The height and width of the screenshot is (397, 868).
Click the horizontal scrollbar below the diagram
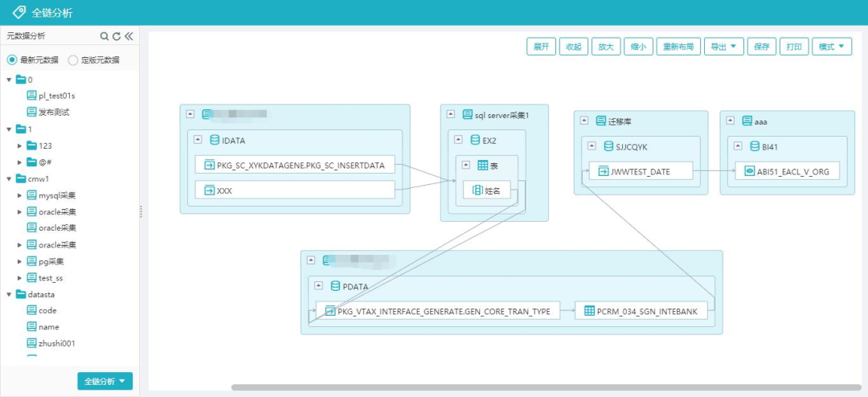(x=547, y=387)
